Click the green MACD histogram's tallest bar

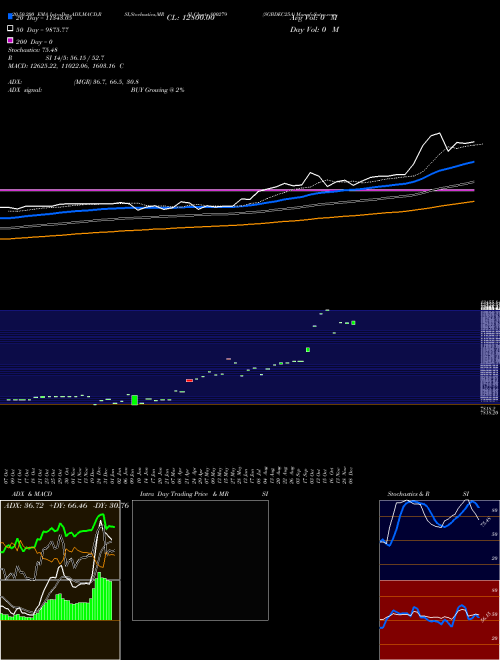click(99, 596)
